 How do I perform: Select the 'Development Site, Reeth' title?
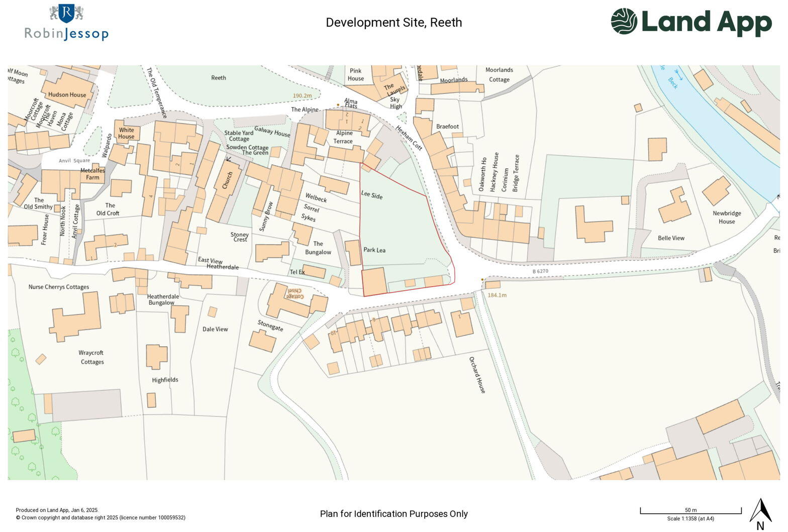coord(393,23)
